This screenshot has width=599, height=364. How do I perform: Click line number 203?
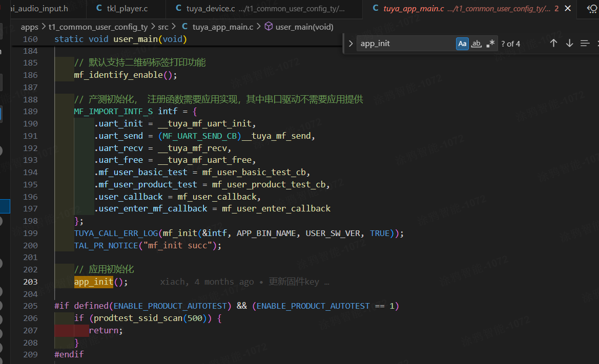pos(31,282)
